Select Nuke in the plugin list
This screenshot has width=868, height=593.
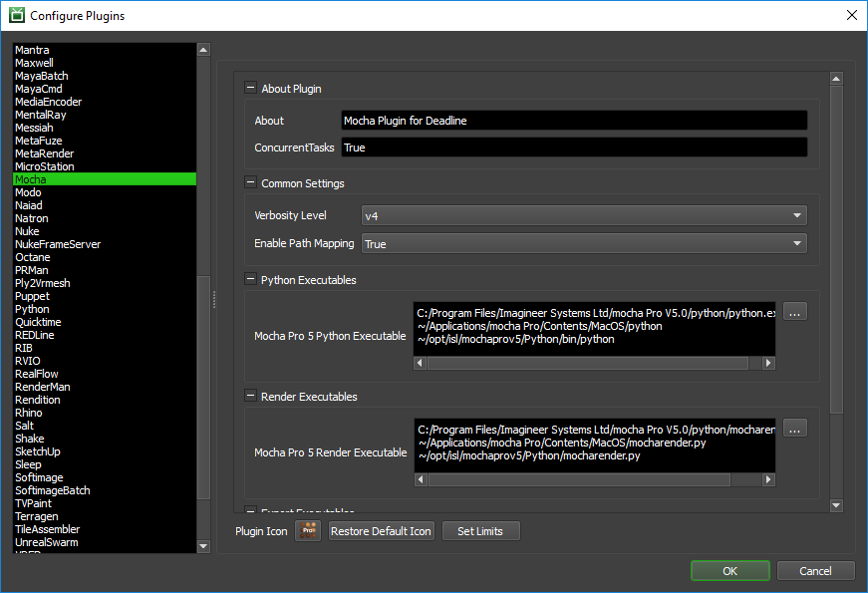pyautogui.click(x=27, y=231)
